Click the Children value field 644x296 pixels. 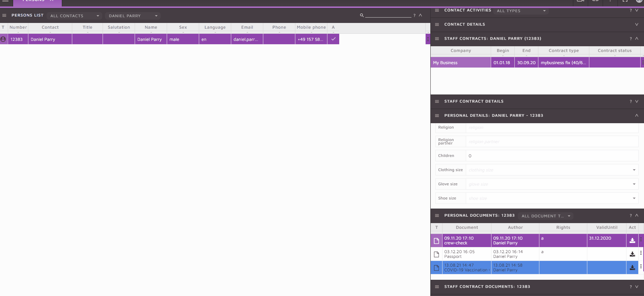pos(552,156)
